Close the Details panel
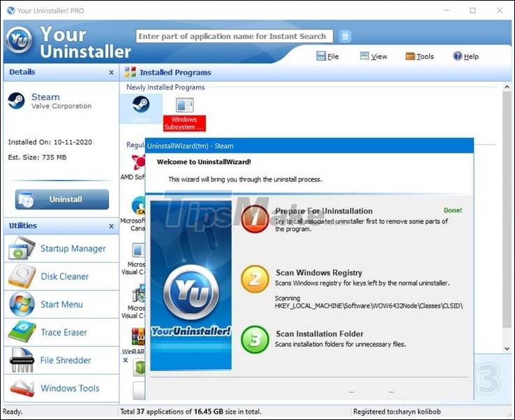515x420 pixels. point(112,73)
